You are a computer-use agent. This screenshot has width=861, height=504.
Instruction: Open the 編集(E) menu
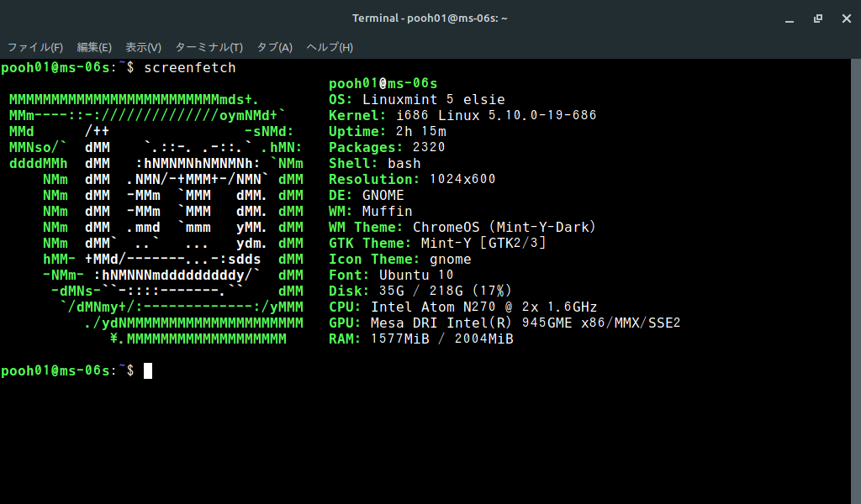click(x=94, y=47)
